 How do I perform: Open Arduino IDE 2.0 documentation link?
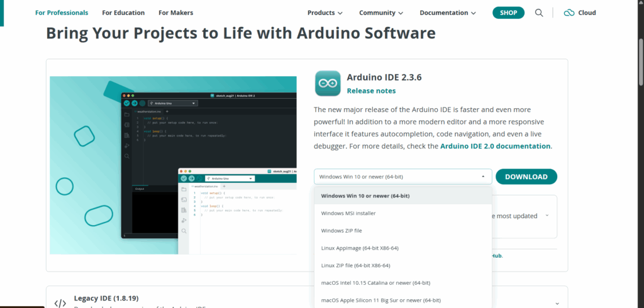pyautogui.click(x=496, y=146)
